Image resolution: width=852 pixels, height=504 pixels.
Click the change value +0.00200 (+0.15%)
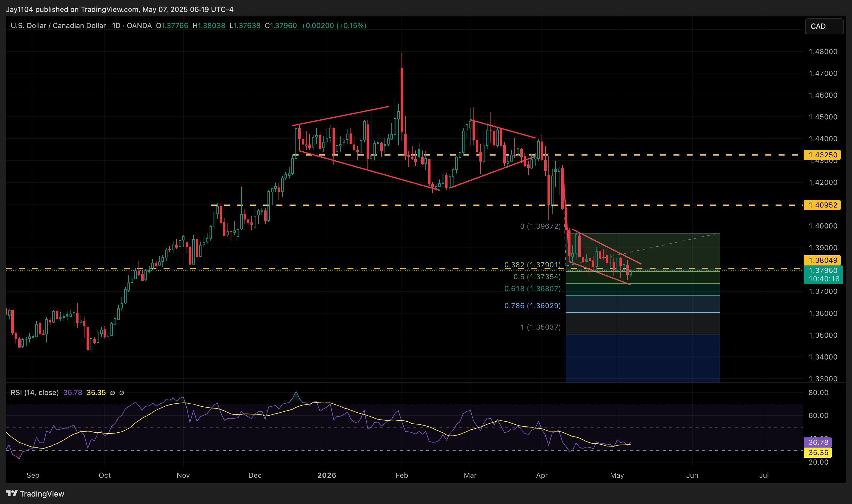[333, 26]
